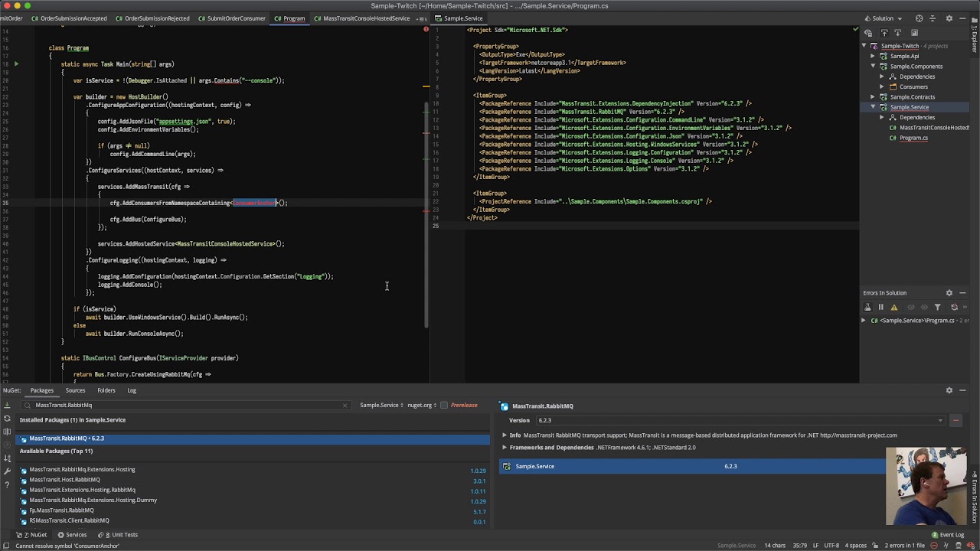980x551 pixels.
Task: Open the Sample.Service project selector
Action: coord(381,406)
